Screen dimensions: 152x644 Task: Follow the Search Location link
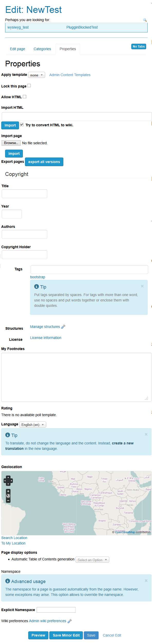pos(14,538)
